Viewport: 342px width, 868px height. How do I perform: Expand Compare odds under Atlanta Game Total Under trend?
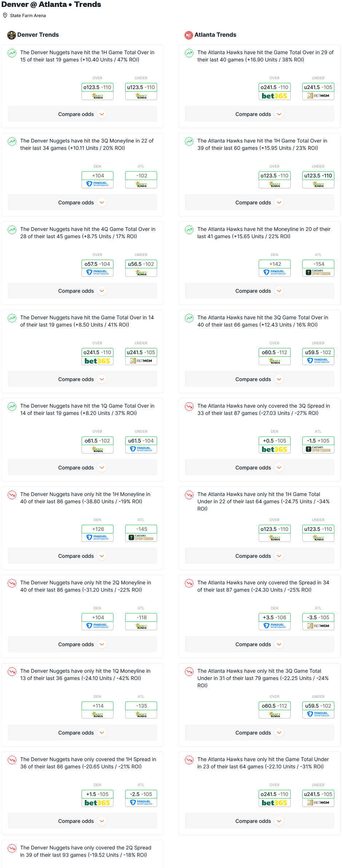pyautogui.click(x=259, y=821)
